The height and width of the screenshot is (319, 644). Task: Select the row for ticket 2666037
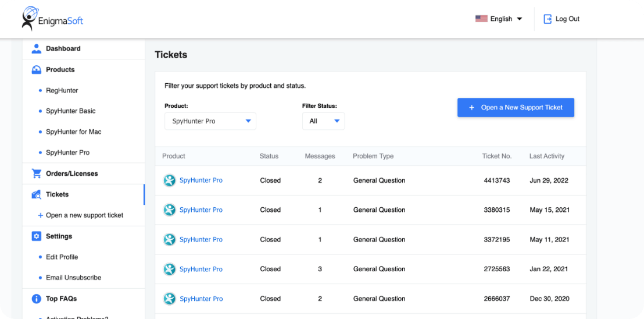(370, 299)
